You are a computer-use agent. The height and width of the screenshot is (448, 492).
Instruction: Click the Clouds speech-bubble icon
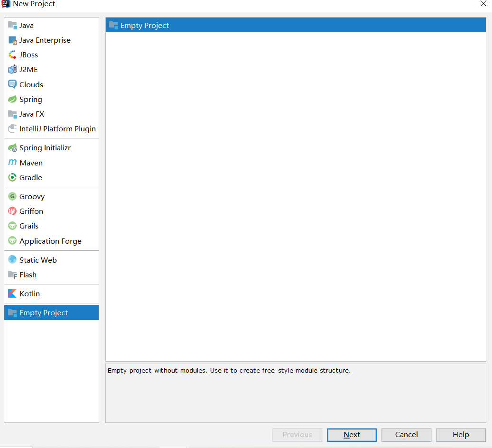pyautogui.click(x=12, y=84)
